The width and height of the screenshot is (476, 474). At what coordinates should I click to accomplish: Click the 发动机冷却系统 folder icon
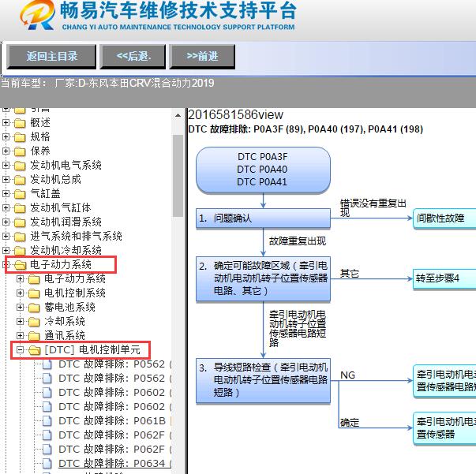(20, 251)
